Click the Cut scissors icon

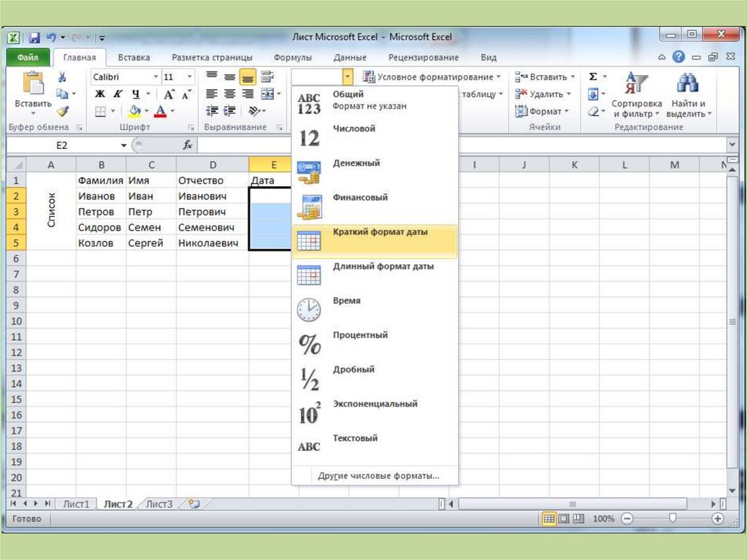[62, 77]
